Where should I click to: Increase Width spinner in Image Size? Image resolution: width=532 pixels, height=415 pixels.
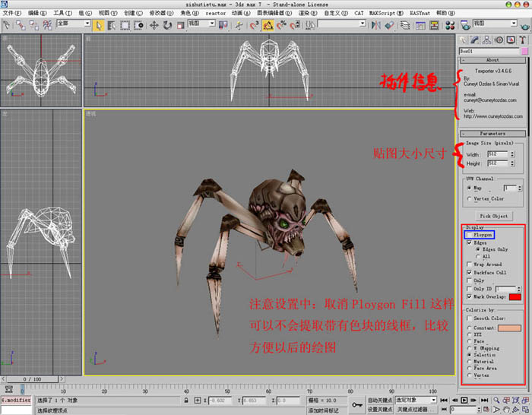point(512,153)
